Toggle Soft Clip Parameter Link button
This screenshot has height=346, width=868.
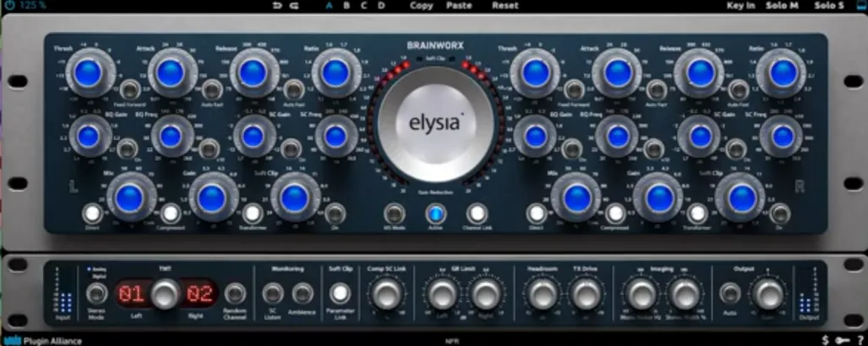coord(340,293)
